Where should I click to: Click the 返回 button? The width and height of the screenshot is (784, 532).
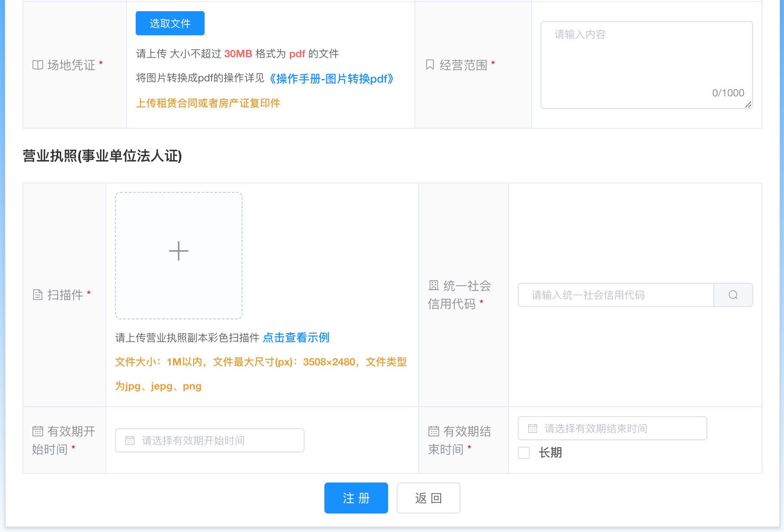pos(429,498)
